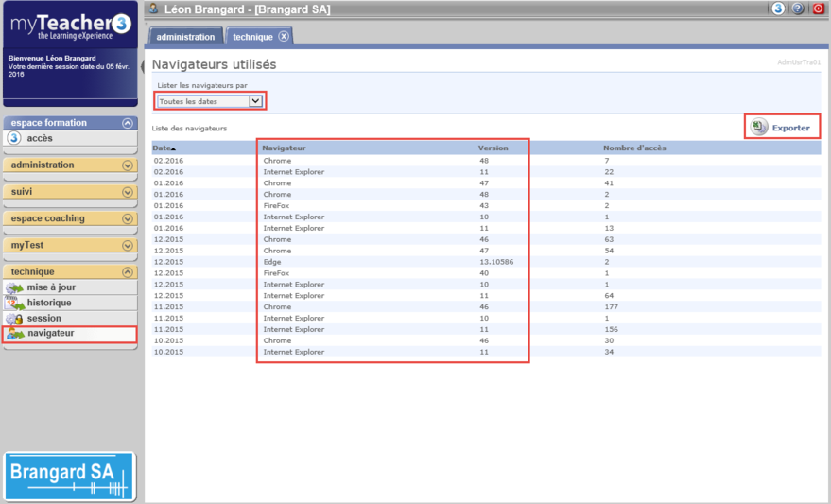
Task: Switch to the administration tab
Action: pyautogui.click(x=186, y=37)
